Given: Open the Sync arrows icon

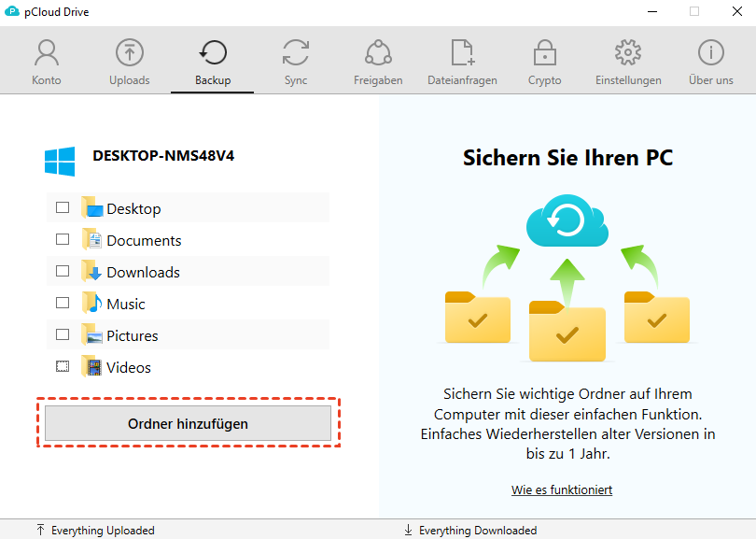Looking at the screenshot, I should click(x=296, y=52).
